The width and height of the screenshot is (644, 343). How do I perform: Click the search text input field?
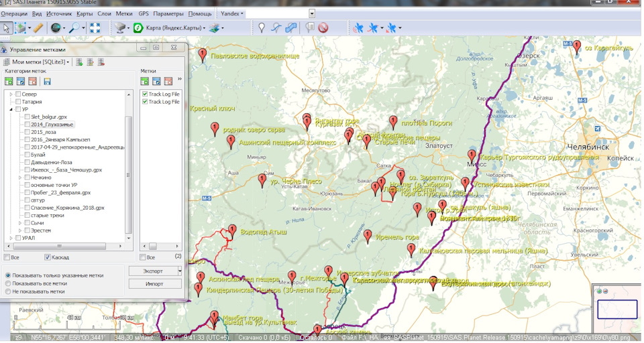tap(277, 13)
